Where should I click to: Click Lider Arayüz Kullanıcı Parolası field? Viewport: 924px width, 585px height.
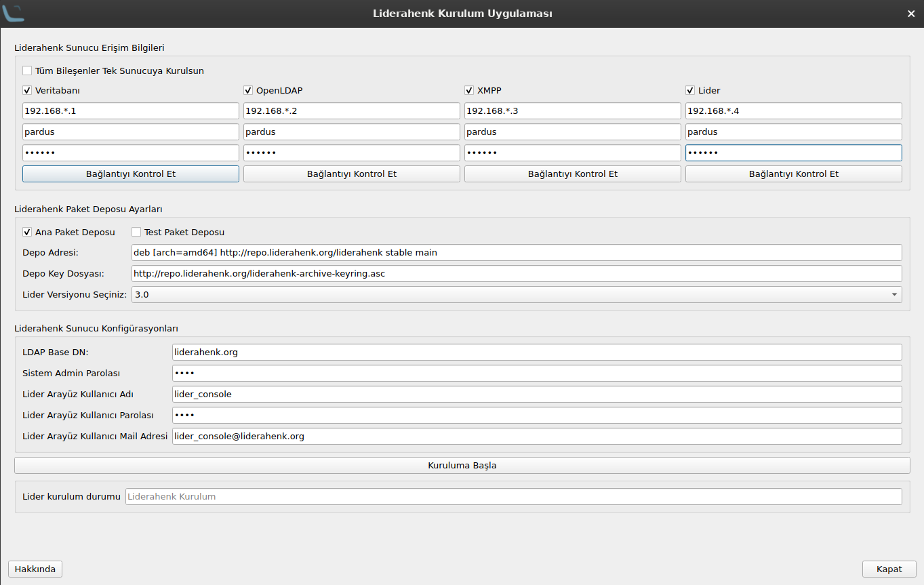[537, 416]
